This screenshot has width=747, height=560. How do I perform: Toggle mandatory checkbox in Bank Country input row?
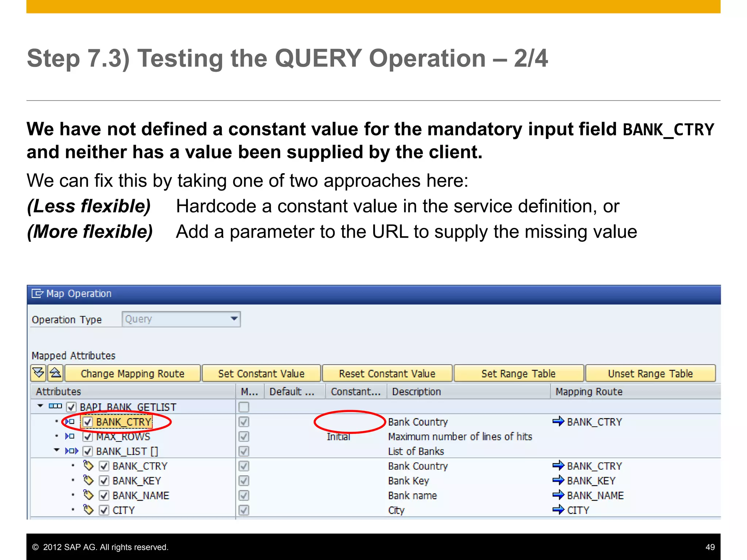pyautogui.click(x=244, y=422)
